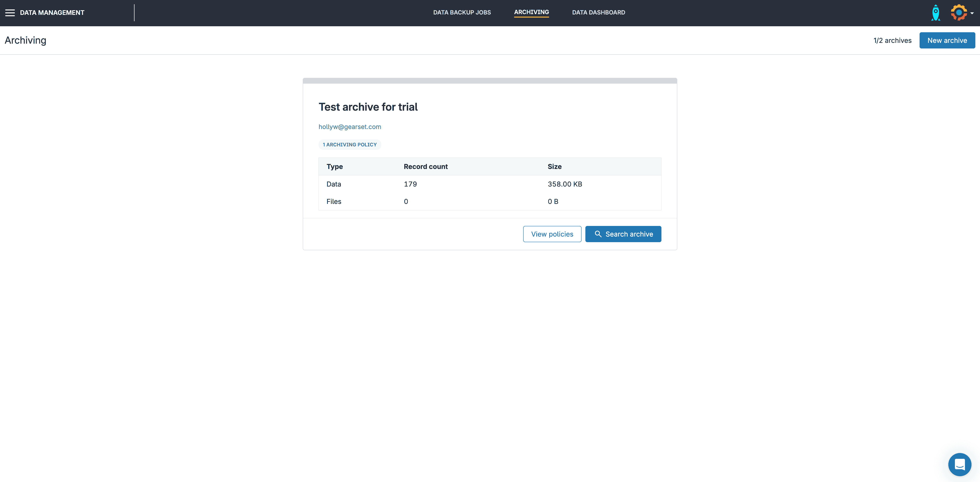Open the hamburger navigation menu
The image size is (980, 482).
(10, 13)
